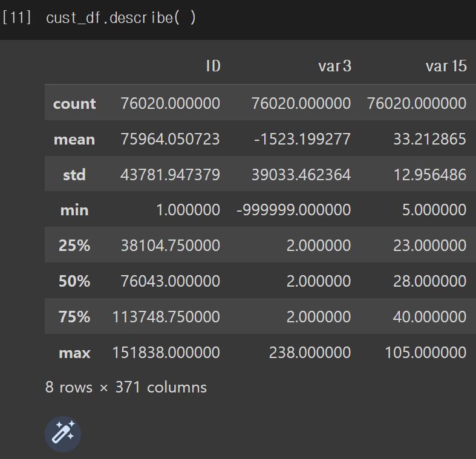Click the max row label
Viewport: 476px width, 459px height.
click(x=74, y=353)
